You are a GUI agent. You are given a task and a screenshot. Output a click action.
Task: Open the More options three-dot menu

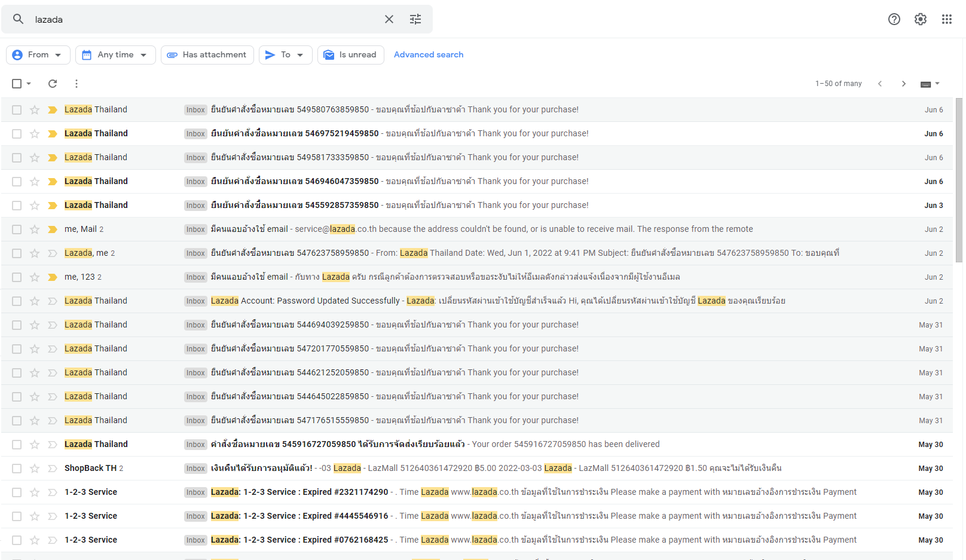pyautogui.click(x=76, y=84)
